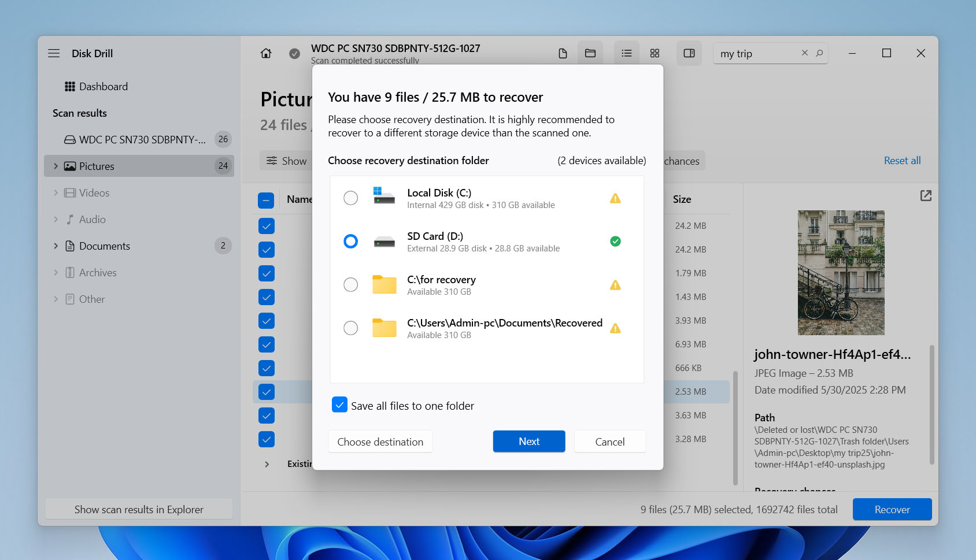
Task: Open Videos in sidebar
Action: click(x=139, y=193)
